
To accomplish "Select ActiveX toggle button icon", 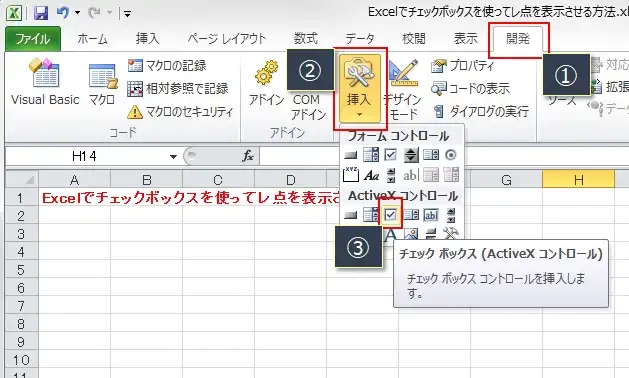I will click(x=431, y=233).
